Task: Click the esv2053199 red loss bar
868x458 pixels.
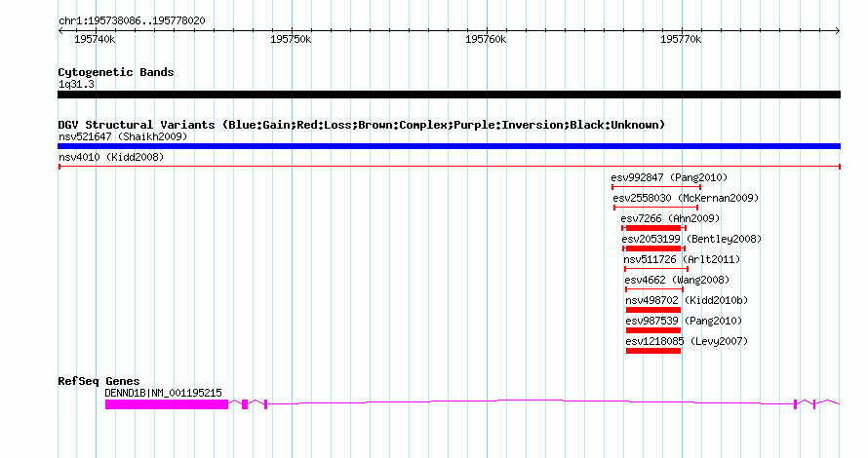Action: click(653, 248)
